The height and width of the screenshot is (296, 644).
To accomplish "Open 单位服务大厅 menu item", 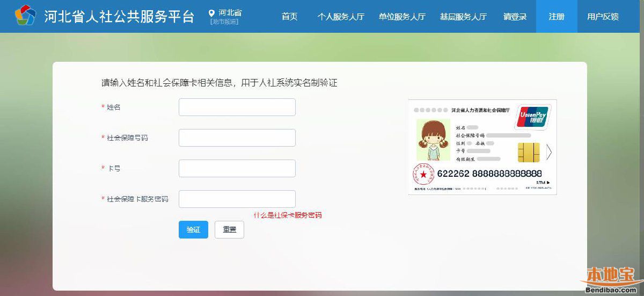I will tap(402, 16).
